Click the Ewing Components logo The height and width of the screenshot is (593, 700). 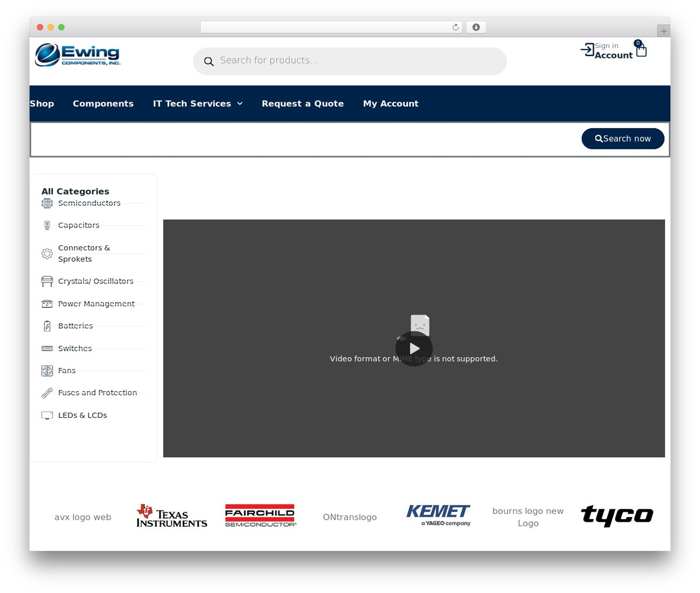[x=78, y=55]
